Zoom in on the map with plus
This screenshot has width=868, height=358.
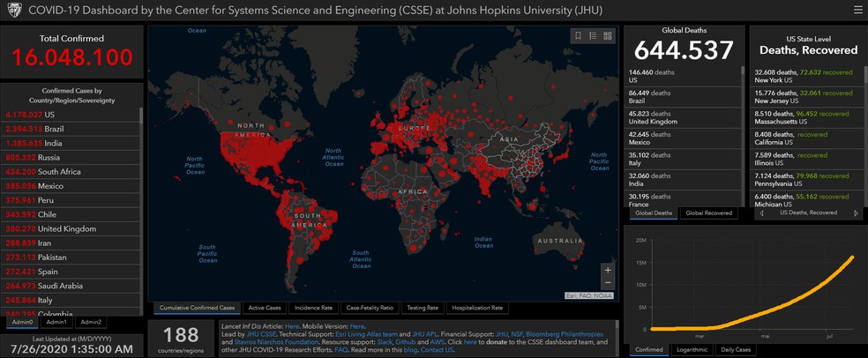[608, 270]
